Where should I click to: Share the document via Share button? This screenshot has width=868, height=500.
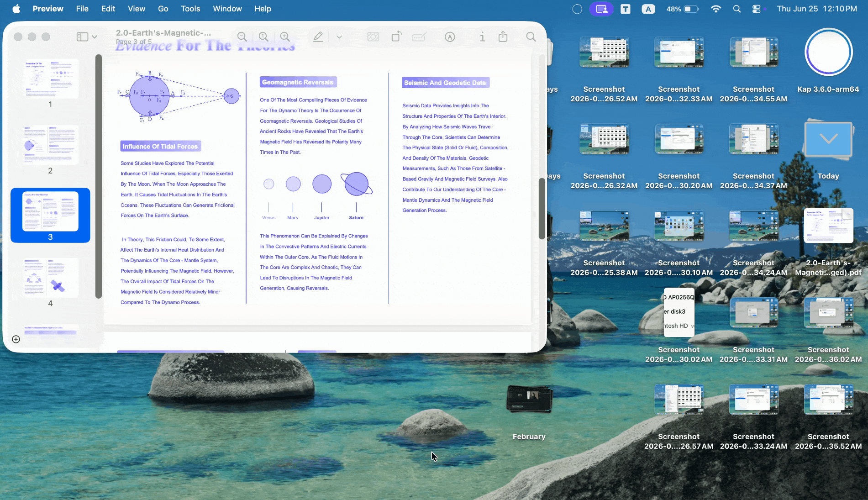pos(503,37)
